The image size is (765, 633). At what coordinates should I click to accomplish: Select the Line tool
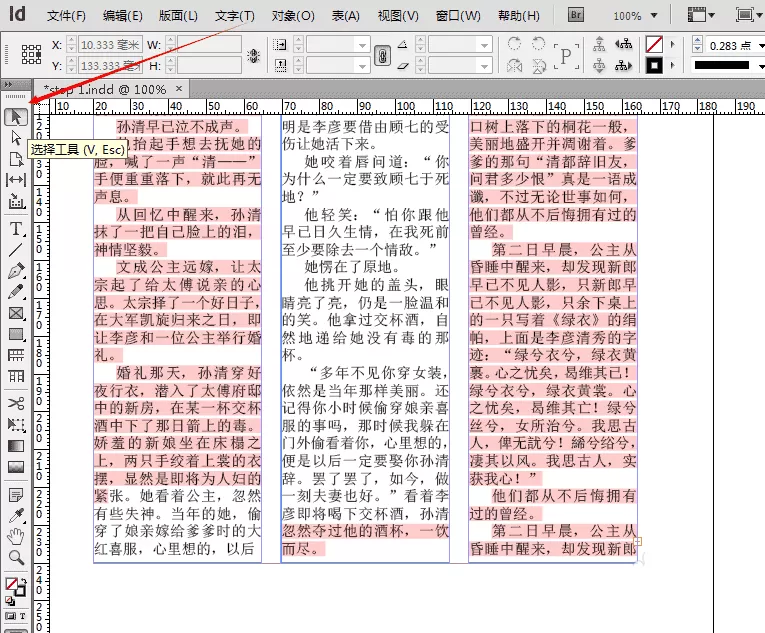coord(16,250)
